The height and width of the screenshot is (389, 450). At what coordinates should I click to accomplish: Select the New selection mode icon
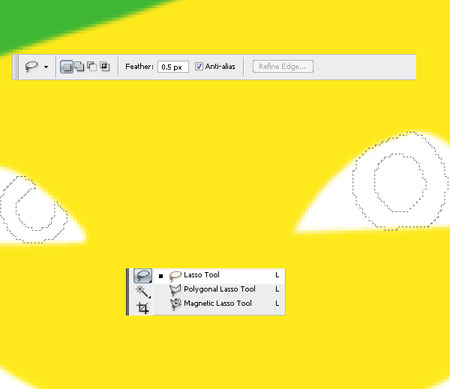pyautogui.click(x=67, y=67)
